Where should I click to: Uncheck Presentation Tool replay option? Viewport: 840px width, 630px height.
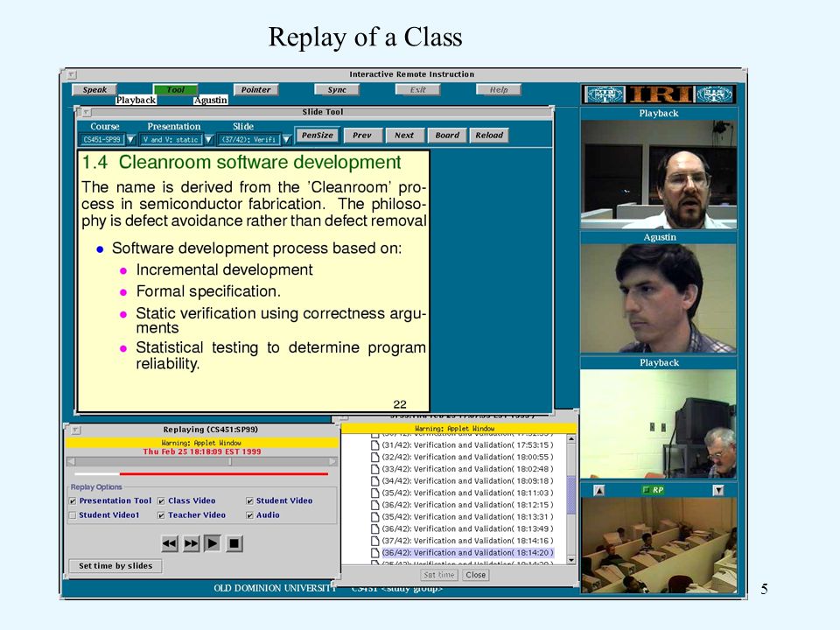click(73, 501)
